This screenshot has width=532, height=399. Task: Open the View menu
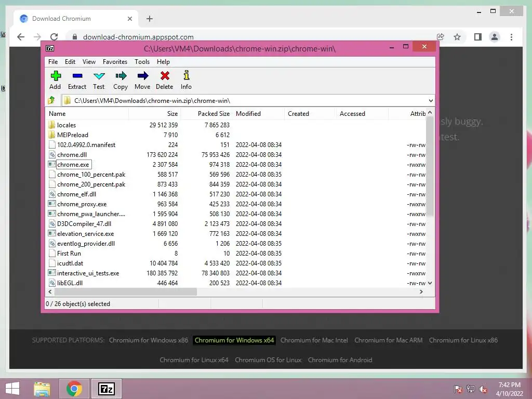tap(89, 62)
